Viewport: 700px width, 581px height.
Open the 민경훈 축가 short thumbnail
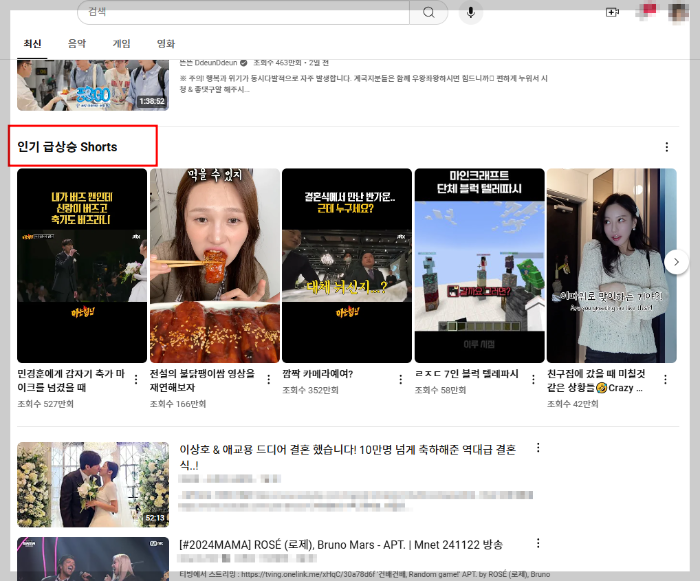(x=82, y=265)
